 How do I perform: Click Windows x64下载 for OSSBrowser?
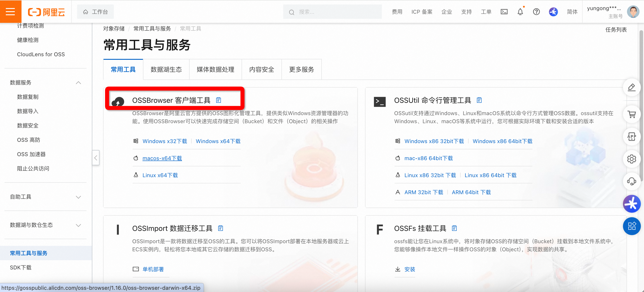[218, 141]
